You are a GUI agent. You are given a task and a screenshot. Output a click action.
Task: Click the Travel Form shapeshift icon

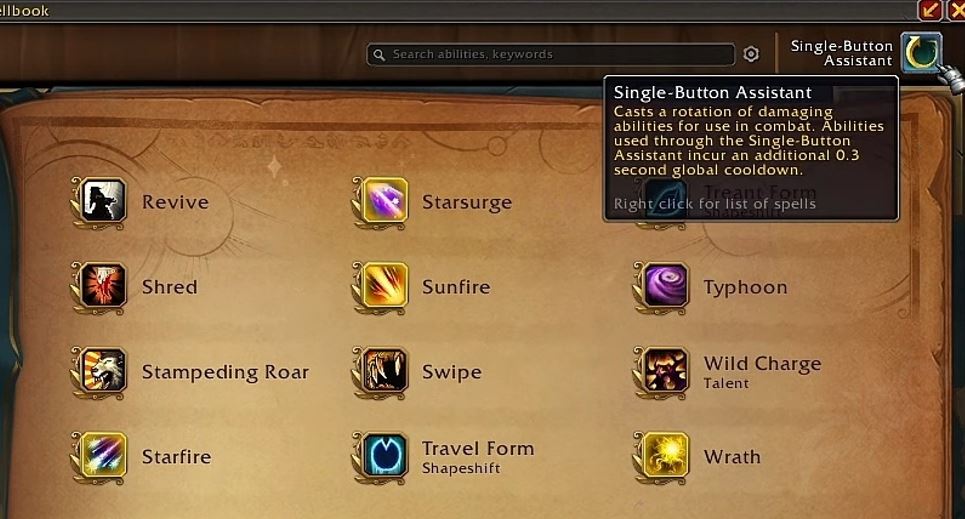click(x=385, y=456)
